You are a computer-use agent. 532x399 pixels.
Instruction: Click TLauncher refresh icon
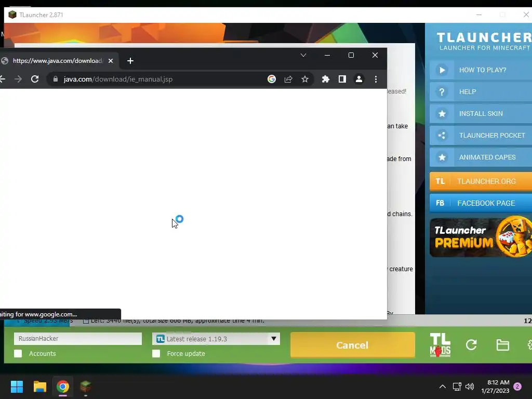[x=471, y=345]
